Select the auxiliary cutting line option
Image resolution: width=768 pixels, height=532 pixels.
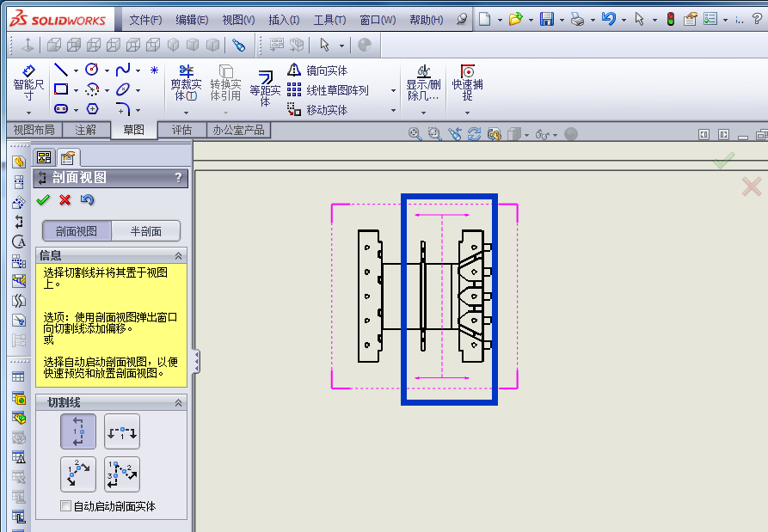pyautogui.click(x=78, y=474)
